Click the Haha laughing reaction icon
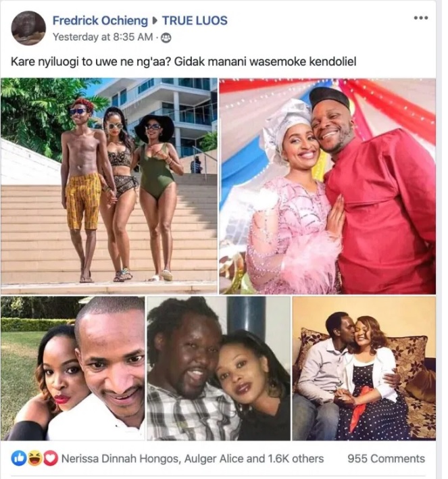 [x=33, y=459]
